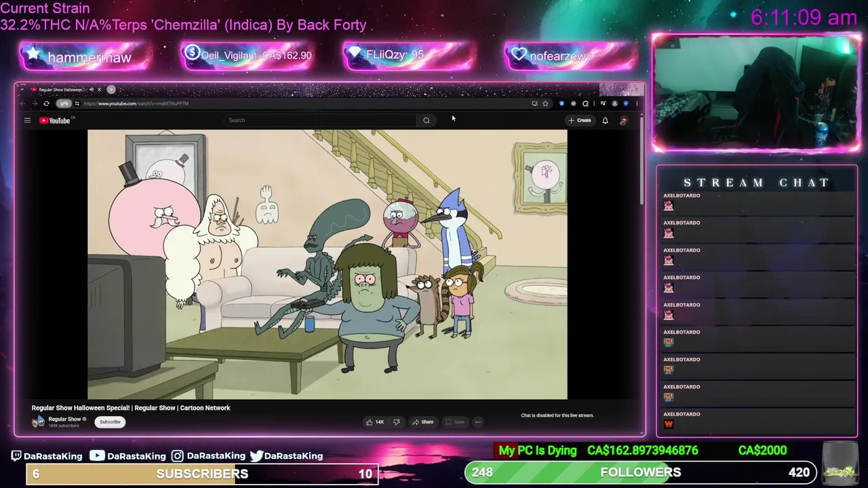Click the YouTube video player frame

pyautogui.click(x=328, y=264)
